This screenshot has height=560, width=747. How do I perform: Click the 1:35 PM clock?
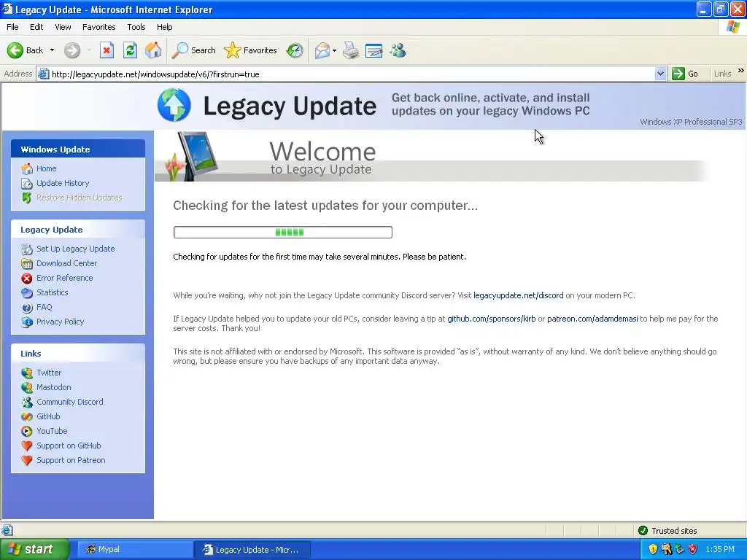pos(720,550)
